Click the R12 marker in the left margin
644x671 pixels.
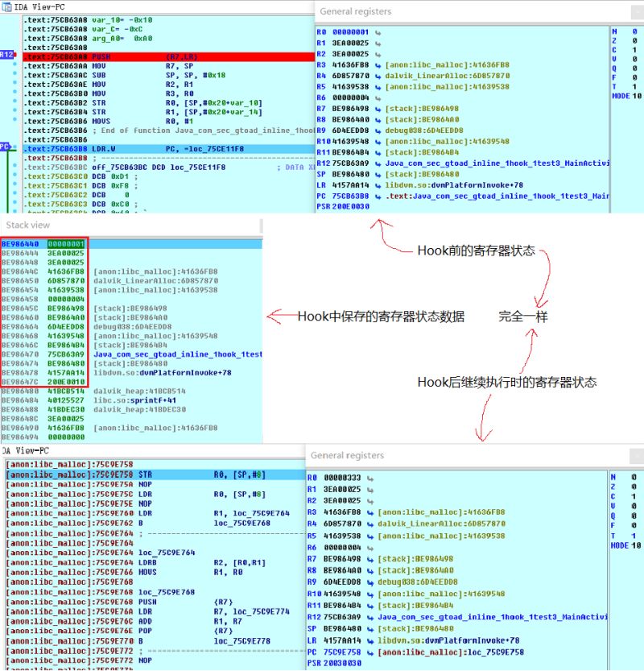pyautogui.click(x=6, y=56)
